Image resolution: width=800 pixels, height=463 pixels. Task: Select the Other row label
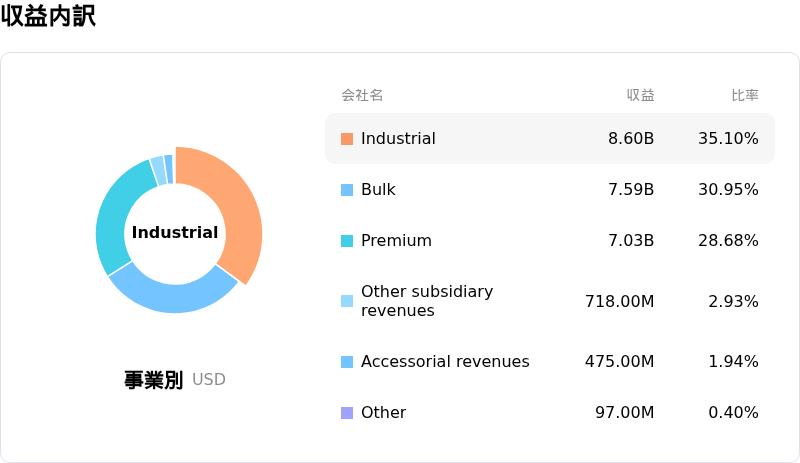tap(383, 412)
